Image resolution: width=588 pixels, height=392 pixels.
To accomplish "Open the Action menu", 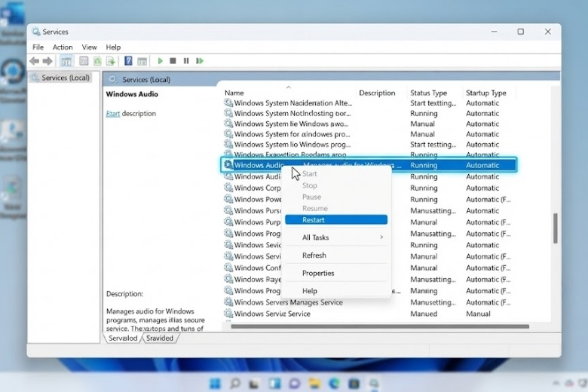I will (63, 47).
